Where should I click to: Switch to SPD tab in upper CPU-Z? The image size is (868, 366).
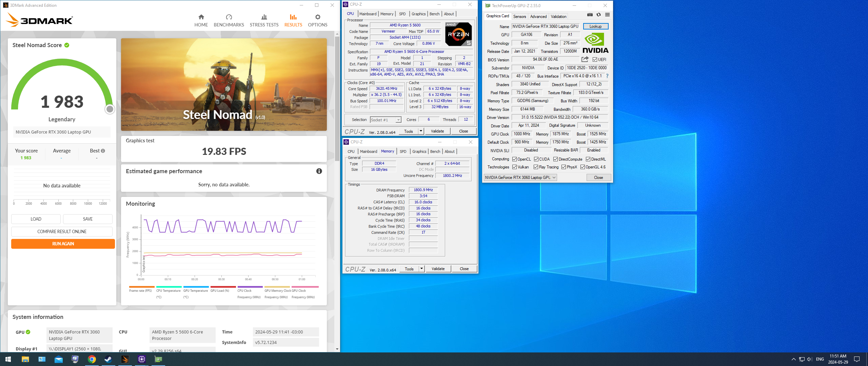pyautogui.click(x=402, y=14)
